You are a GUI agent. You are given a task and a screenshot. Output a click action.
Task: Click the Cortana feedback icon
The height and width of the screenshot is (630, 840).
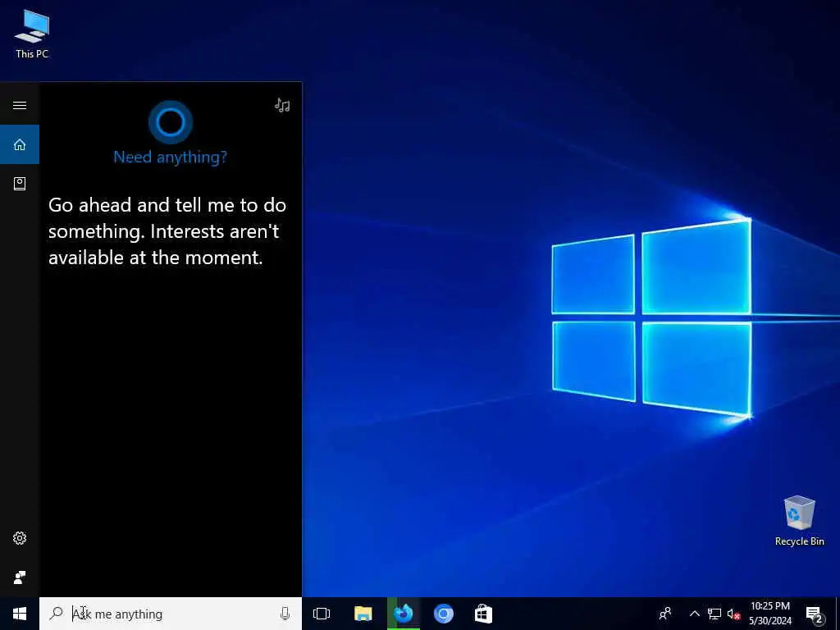(20, 577)
